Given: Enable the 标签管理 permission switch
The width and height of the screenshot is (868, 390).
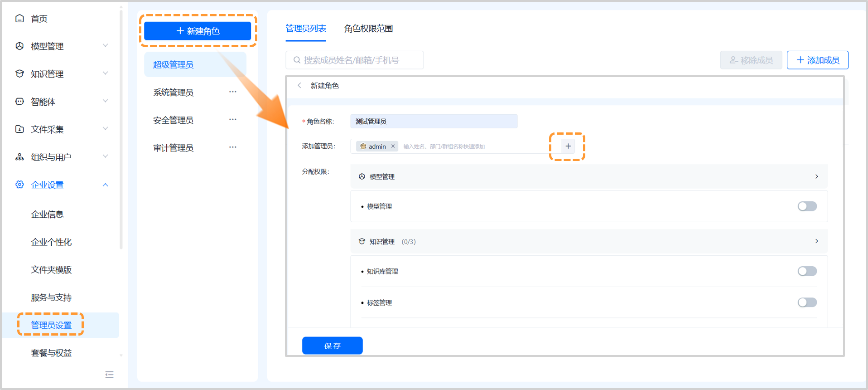Looking at the screenshot, I should click(x=807, y=302).
